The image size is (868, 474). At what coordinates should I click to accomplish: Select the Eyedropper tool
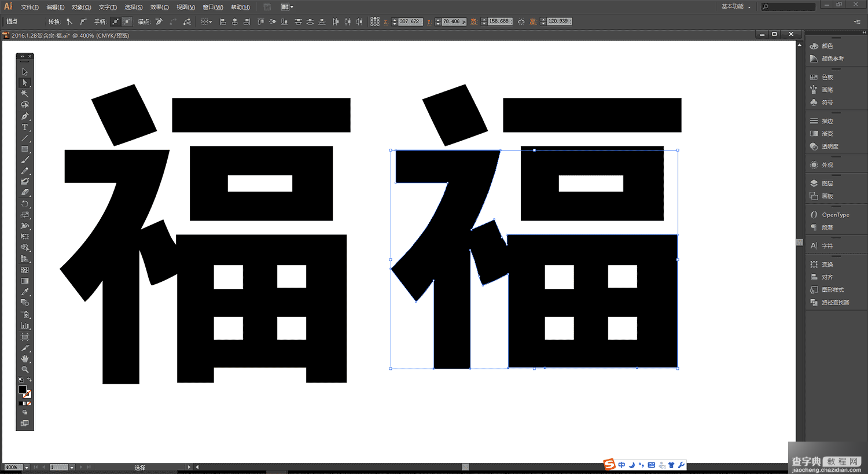pyautogui.click(x=25, y=292)
